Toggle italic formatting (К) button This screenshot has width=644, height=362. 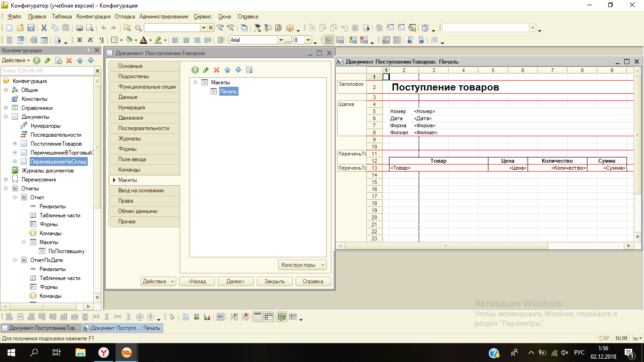91,41
